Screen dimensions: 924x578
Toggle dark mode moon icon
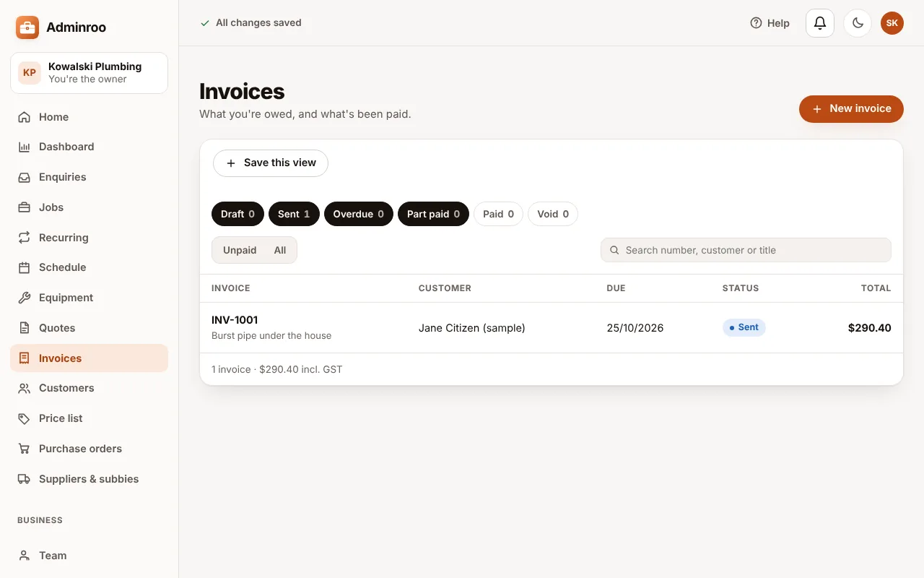[x=858, y=23]
